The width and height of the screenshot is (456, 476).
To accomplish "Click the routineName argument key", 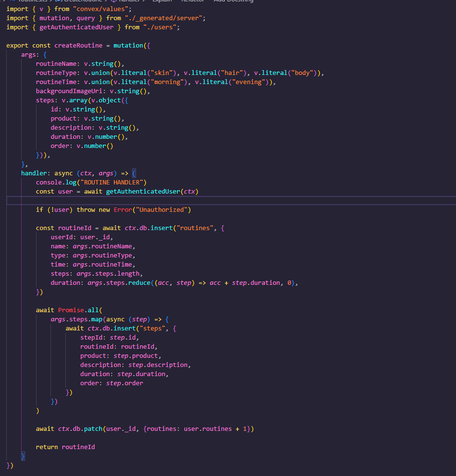I will [56, 64].
